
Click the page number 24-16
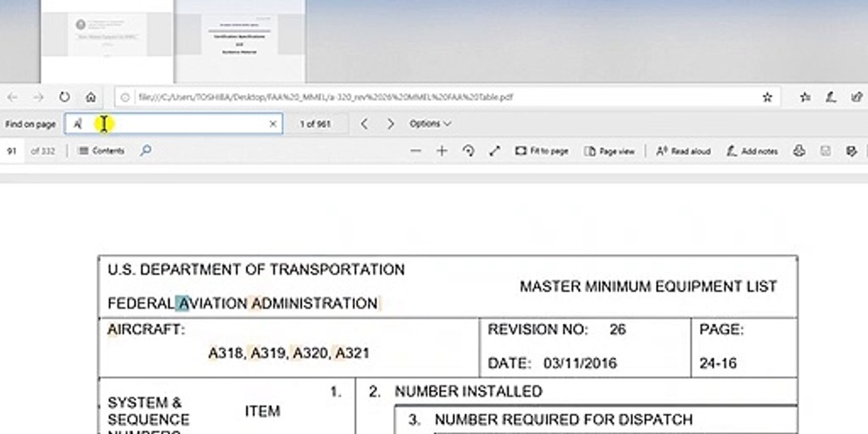(718, 363)
